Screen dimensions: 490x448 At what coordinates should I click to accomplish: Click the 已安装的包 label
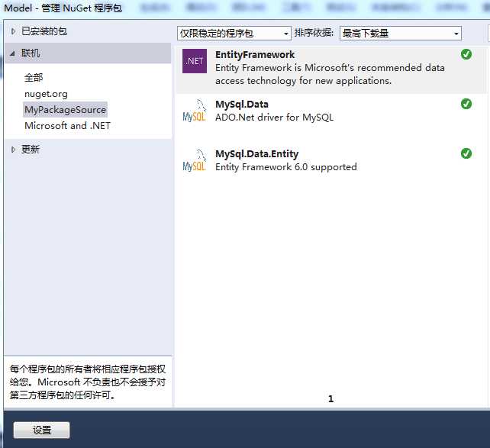(x=44, y=31)
